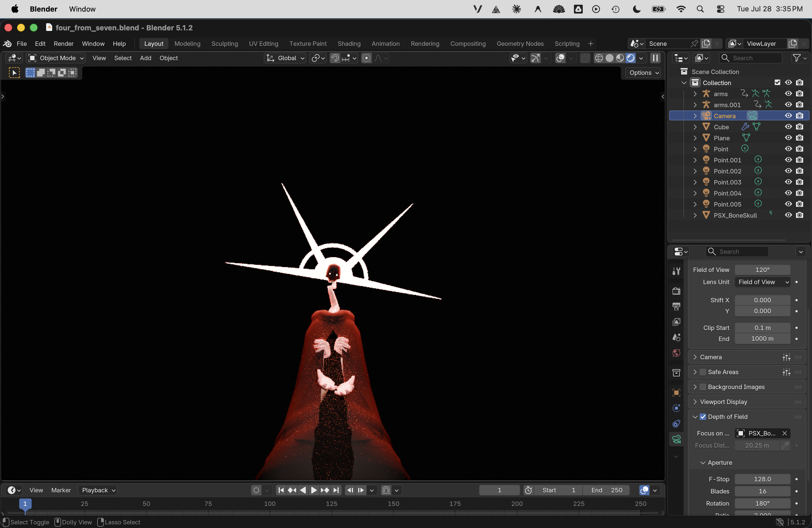The width and height of the screenshot is (812, 528).
Task: Uncheck the Depth of Field checkbox
Action: coord(703,417)
